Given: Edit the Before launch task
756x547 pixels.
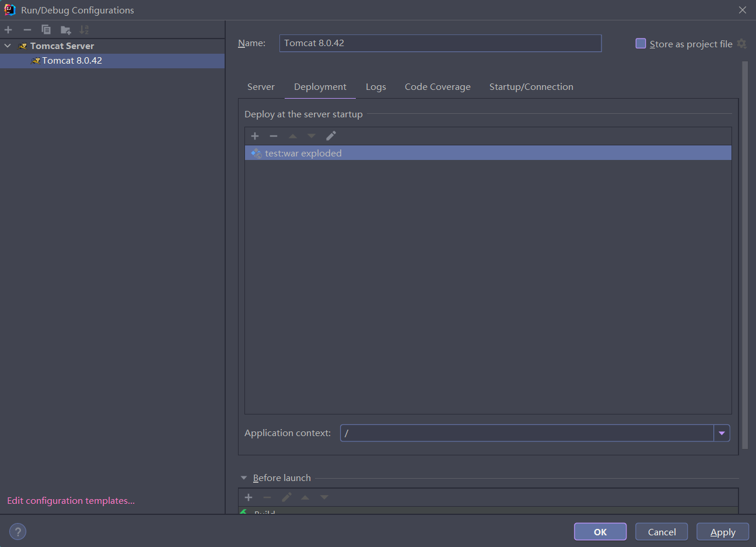Looking at the screenshot, I should click(286, 497).
